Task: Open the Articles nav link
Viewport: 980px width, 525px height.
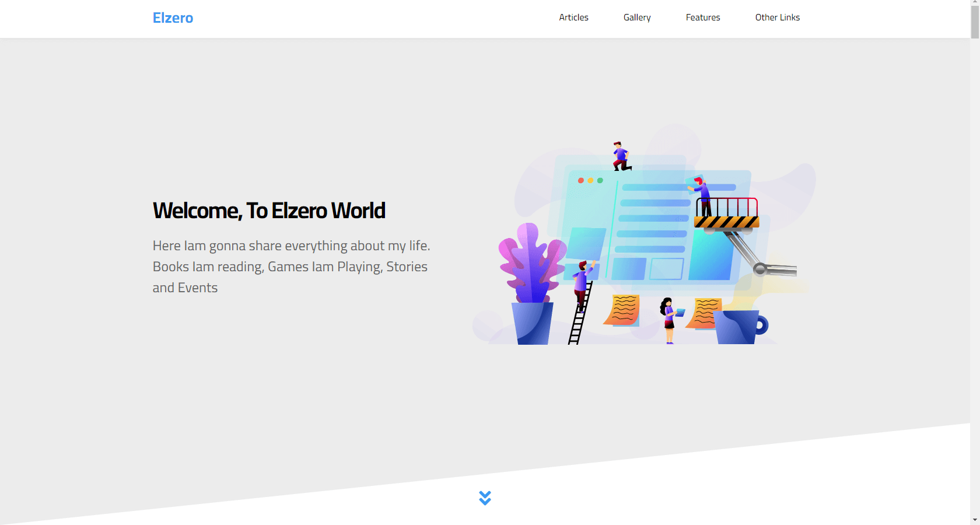Action: tap(573, 17)
